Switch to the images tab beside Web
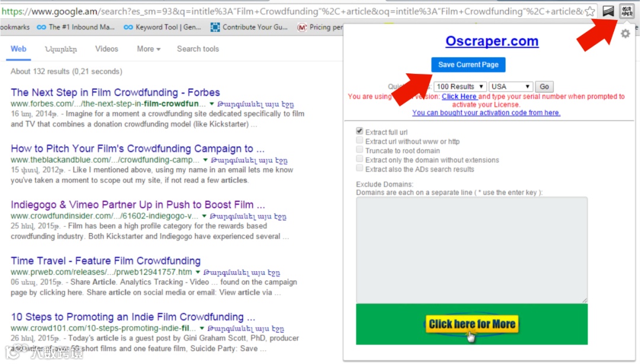The width and height of the screenshot is (640, 364). 61,49
